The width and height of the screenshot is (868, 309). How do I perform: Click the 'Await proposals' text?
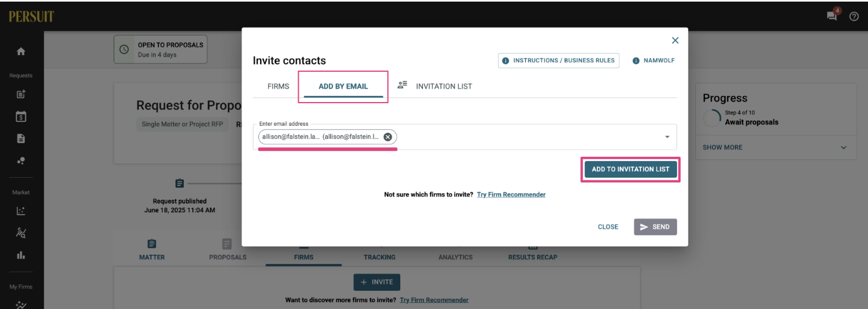751,122
